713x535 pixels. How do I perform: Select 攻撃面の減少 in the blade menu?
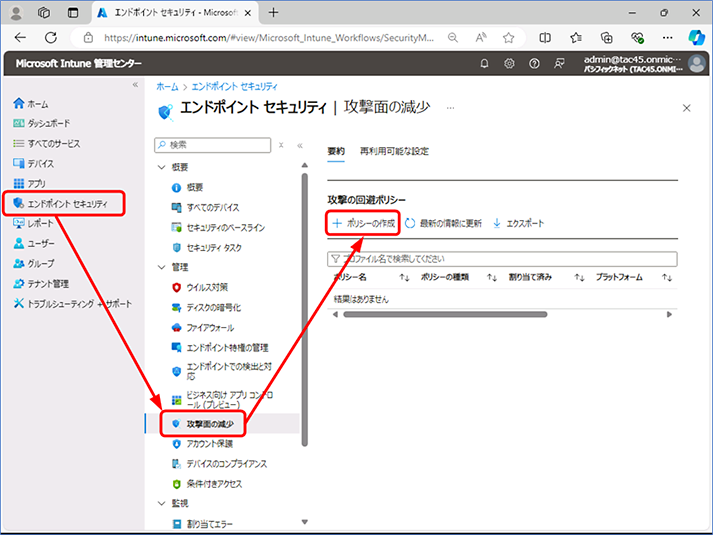coord(203,424)
